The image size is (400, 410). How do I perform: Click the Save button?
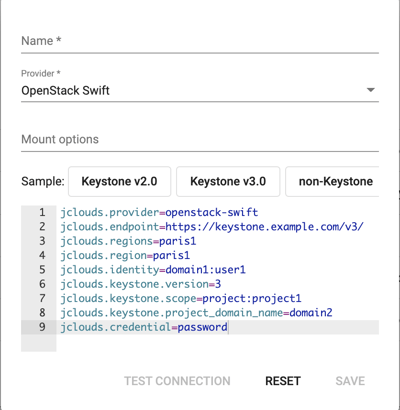pos(350,381)
